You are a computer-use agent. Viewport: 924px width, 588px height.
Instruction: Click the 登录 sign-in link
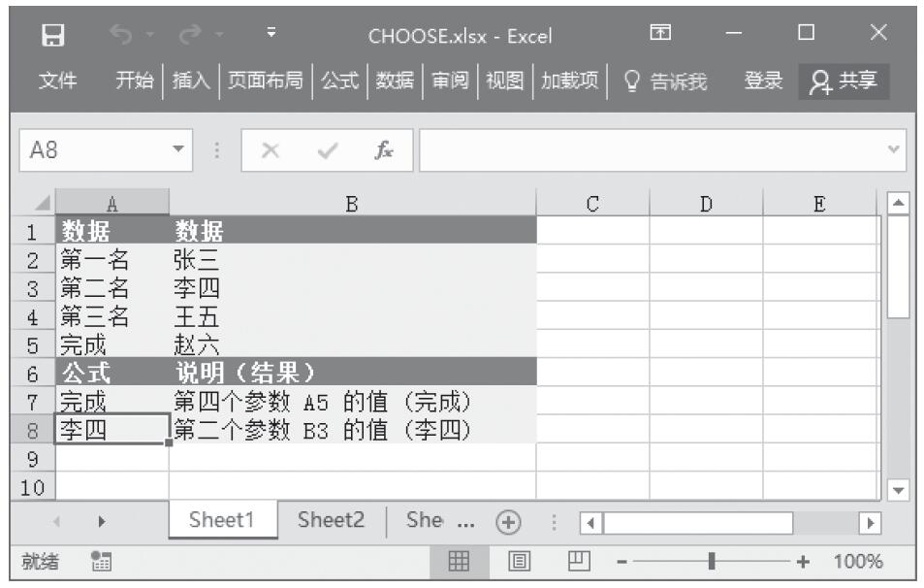(x=761, y=82)
